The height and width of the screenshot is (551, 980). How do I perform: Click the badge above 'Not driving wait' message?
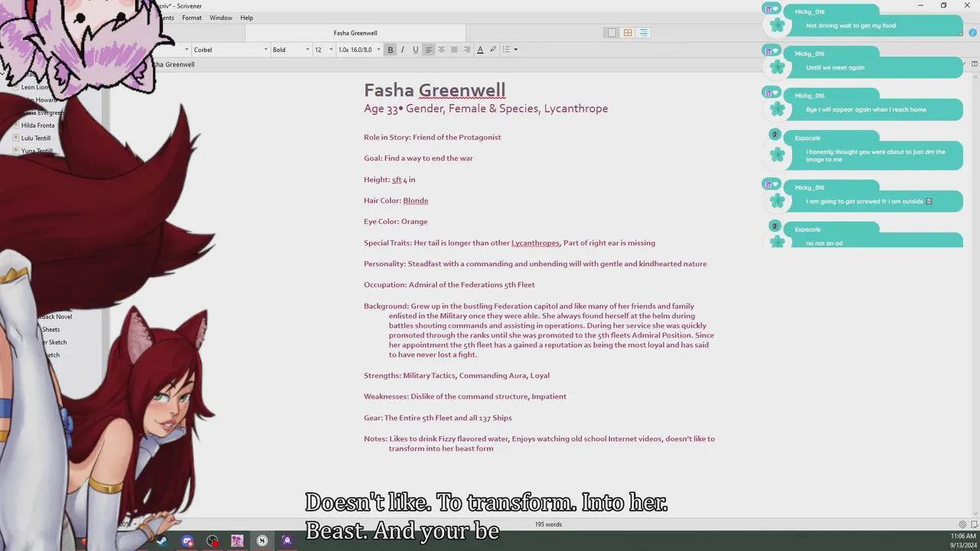(x=770, y=9)
